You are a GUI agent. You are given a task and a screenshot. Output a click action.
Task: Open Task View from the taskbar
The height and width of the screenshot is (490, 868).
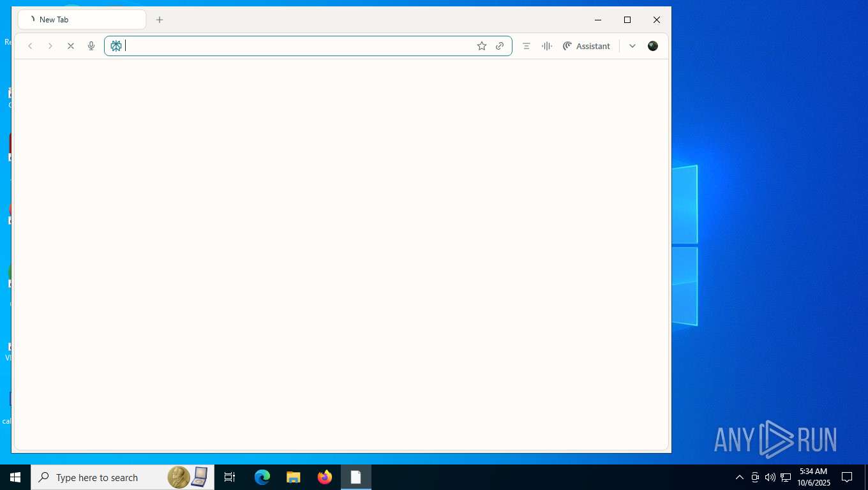(230, 477)
